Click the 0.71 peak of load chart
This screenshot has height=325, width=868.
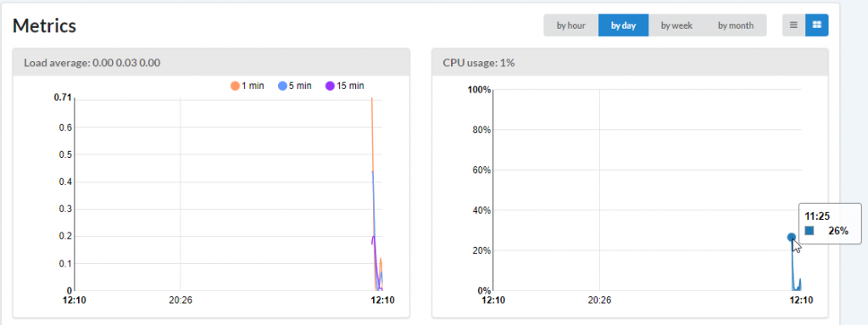371,98
